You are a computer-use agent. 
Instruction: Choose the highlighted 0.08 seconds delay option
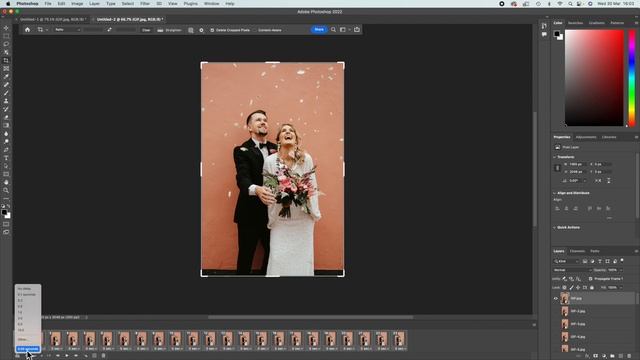coord(28,349)
